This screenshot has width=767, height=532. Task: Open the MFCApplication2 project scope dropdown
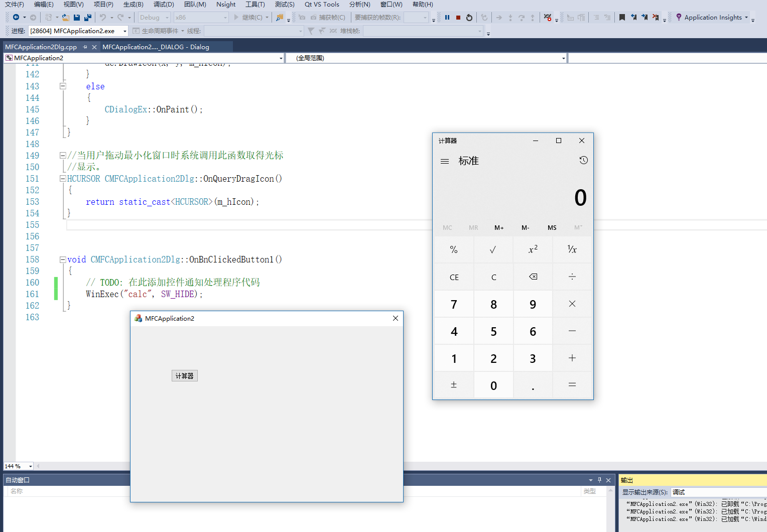point(281,58)
